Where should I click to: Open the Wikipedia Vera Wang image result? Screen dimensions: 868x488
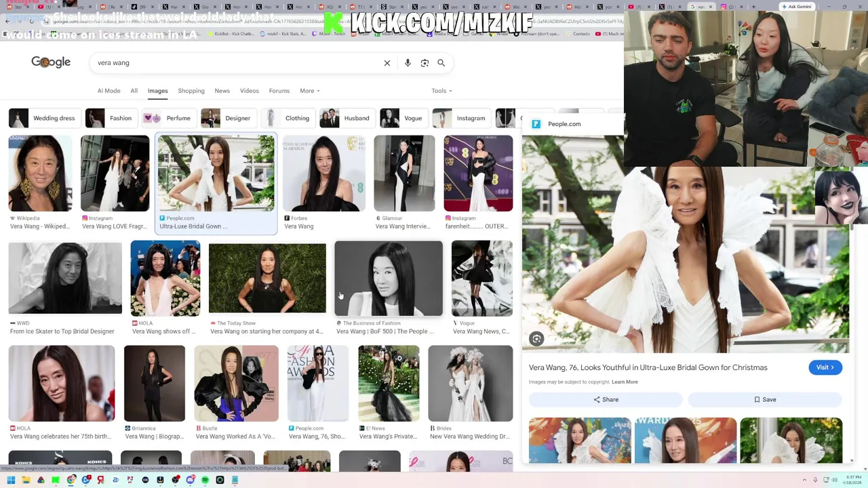(x=40, y=174)
